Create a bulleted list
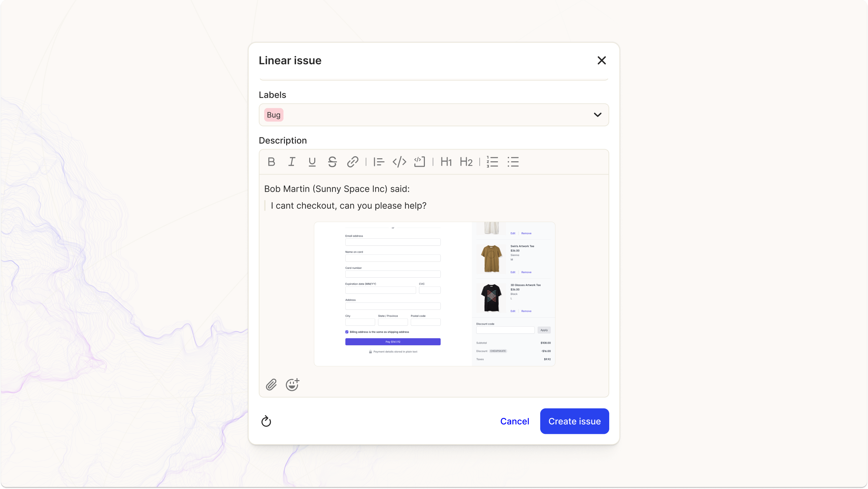868x489 pixels. [513, 162]
